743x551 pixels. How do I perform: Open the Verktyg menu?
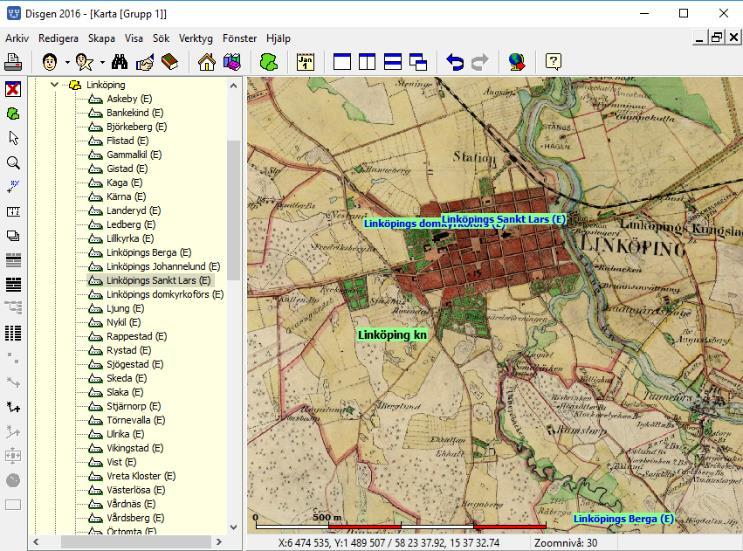pos(195,38)
